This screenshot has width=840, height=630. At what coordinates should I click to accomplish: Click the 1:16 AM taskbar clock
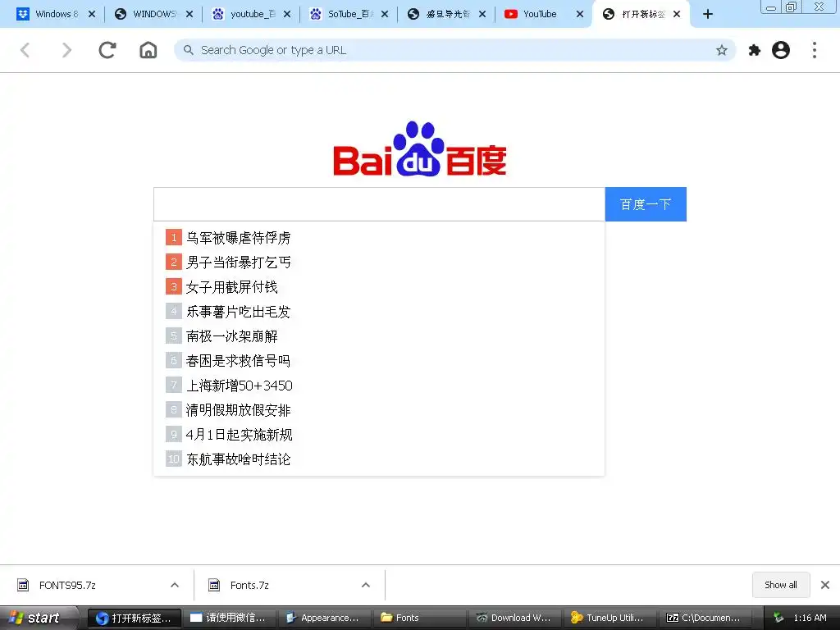pos(810,618)
